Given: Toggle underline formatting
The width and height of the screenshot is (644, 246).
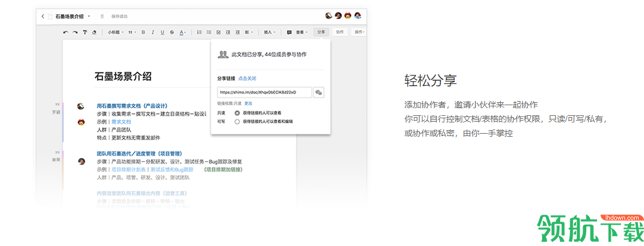Looking at the screenshot, I should 162,32.
